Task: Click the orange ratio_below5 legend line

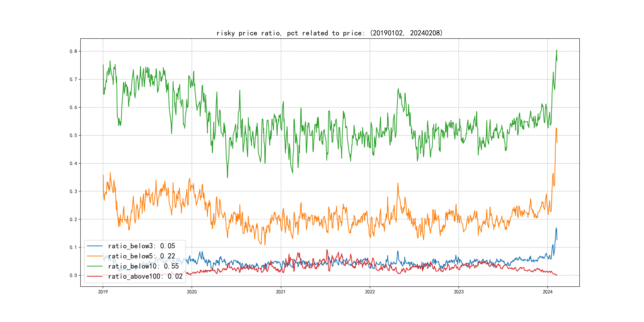Action: pyautogui.click(x=94, y=256)
